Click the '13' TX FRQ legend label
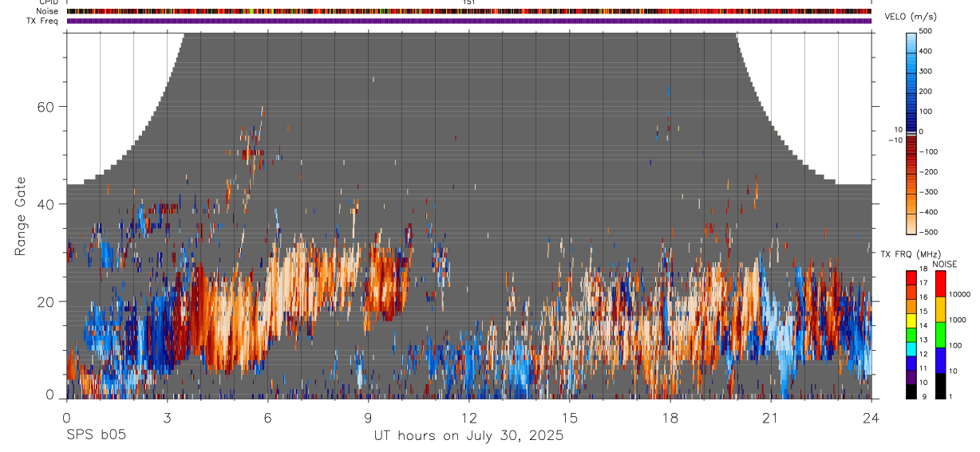Image resolution: width=980 pixels, height=452 pixels. tap(923, 340)
